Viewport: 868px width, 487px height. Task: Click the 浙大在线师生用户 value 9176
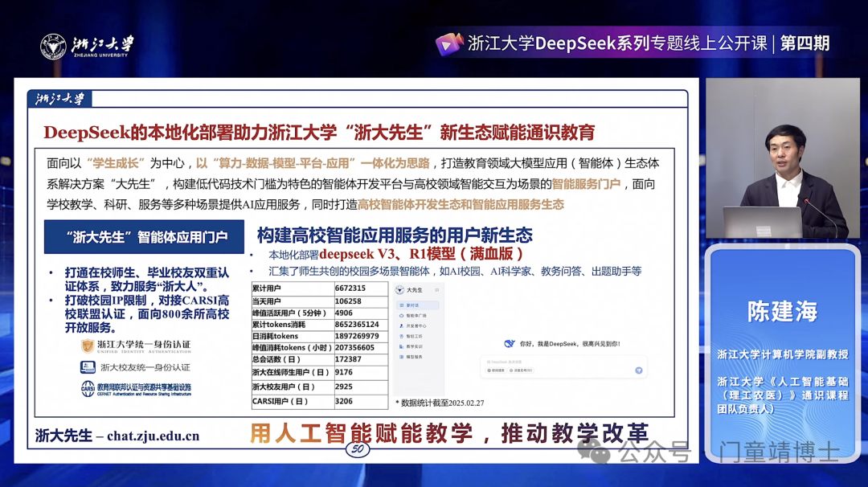[x=344, y=372]
